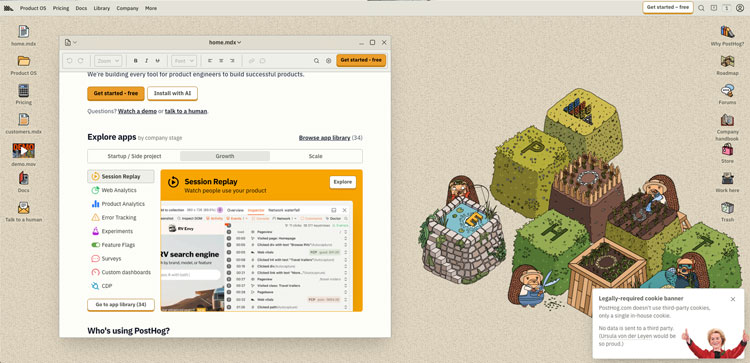Toggle underline formatting in editor toolbar
Screen dimensions: 750x363
pyautogui.click(x=157, y=61)
